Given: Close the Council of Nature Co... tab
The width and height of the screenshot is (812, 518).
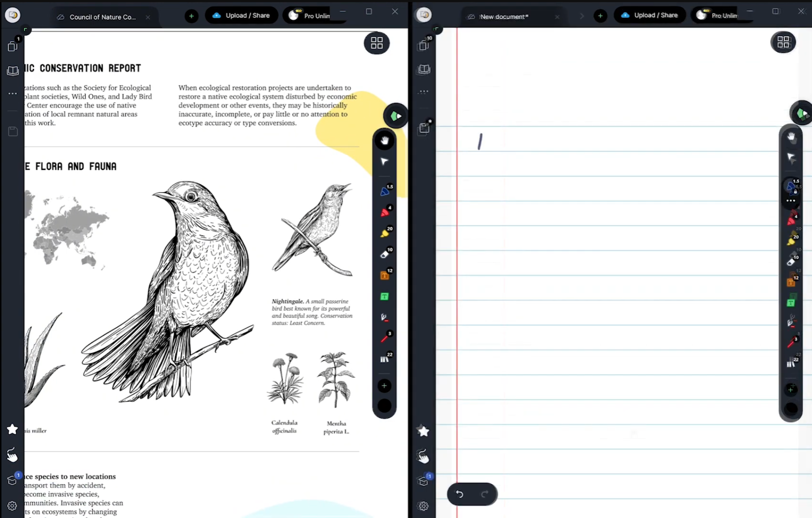Looking at the screenshot, I should 148,17.
